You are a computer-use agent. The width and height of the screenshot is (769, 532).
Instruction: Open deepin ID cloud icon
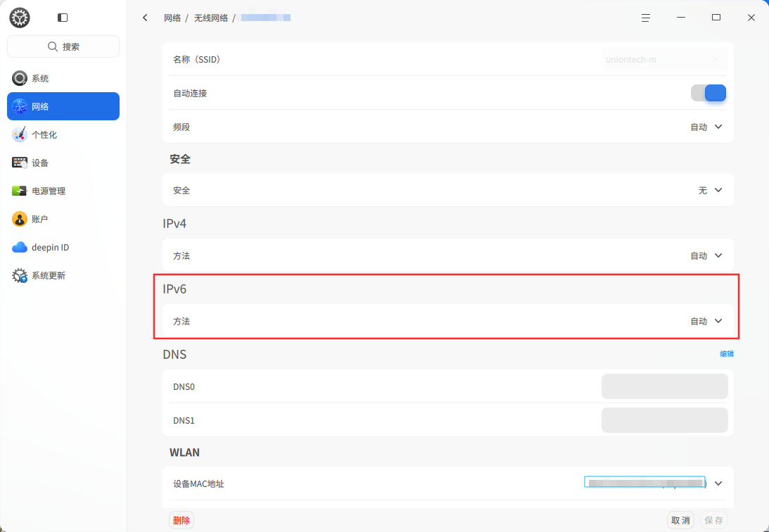click(20, 247)
